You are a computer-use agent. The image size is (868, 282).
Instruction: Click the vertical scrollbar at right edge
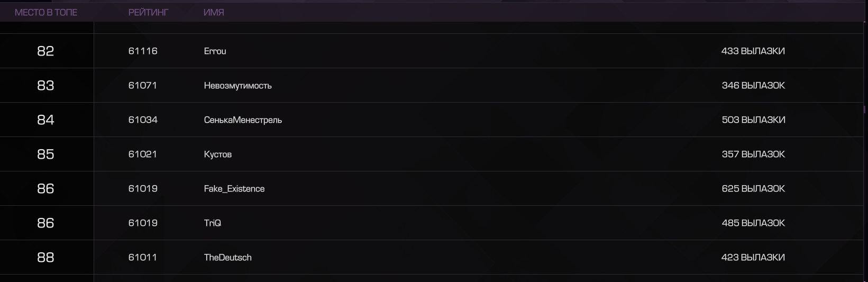click(864, 110)
